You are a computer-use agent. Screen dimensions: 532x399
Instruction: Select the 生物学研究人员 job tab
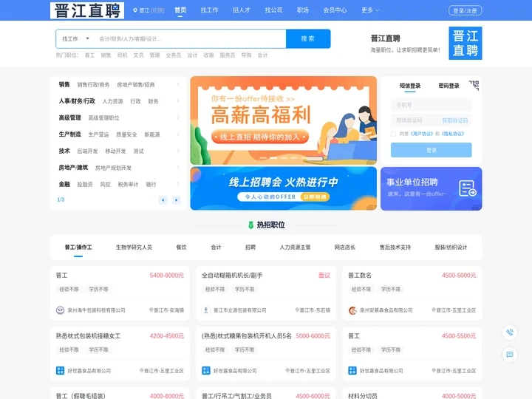point(134,248)
